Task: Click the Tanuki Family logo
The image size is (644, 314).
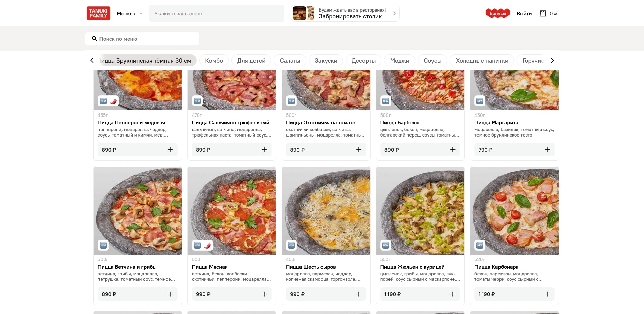Action: click(x=98, y=14)
